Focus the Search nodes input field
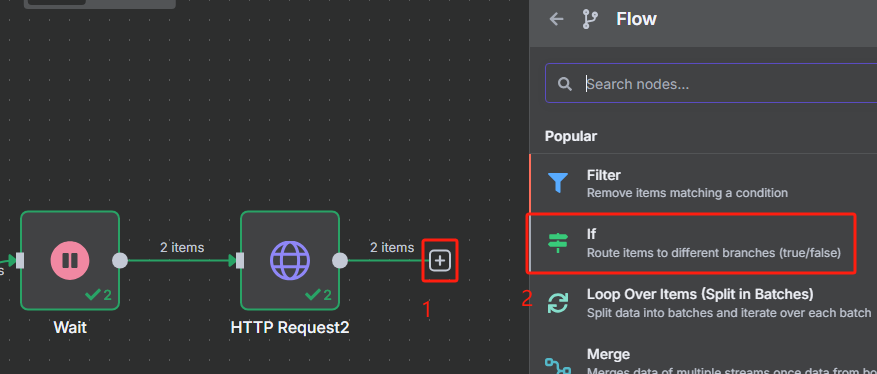 [x=711, y=84]
